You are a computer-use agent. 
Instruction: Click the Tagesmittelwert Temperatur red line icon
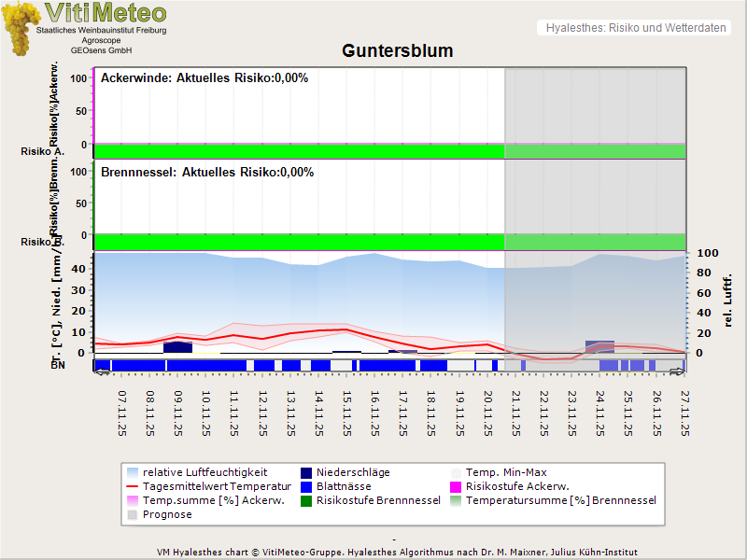(x=134, y=486)
